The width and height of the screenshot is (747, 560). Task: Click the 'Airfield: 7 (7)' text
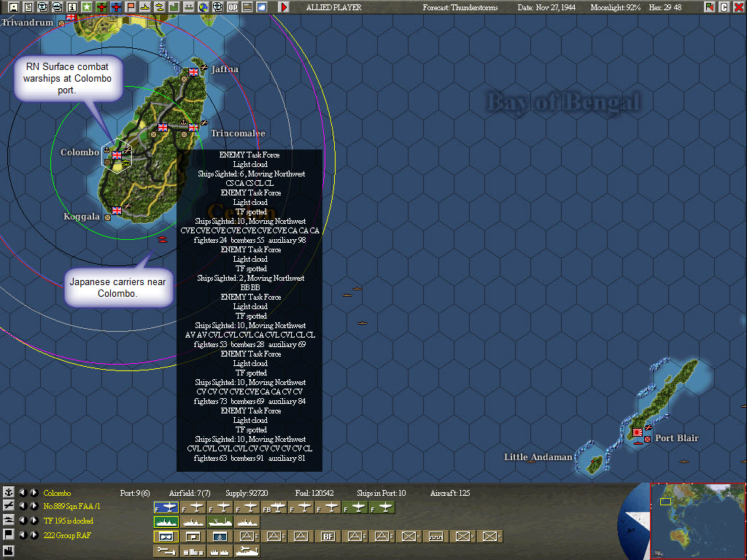tap(190, 493)
